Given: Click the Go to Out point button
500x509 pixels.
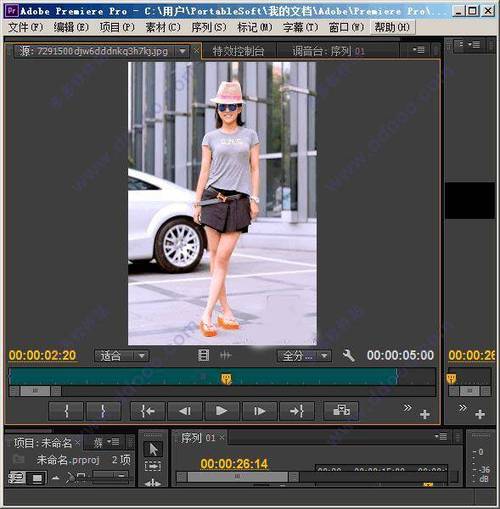Looking at the screenshot, I should pyautogui.click(x=297, y=411).
